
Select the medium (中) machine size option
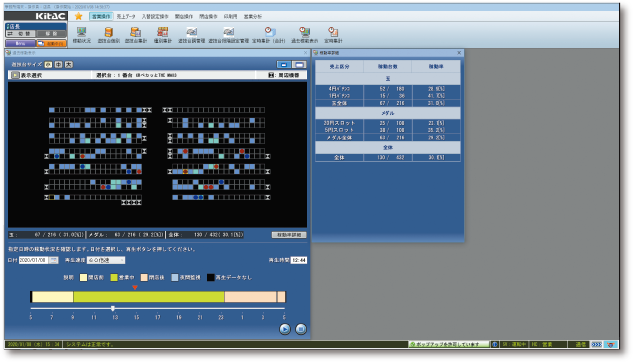click(x=59, y=65)
